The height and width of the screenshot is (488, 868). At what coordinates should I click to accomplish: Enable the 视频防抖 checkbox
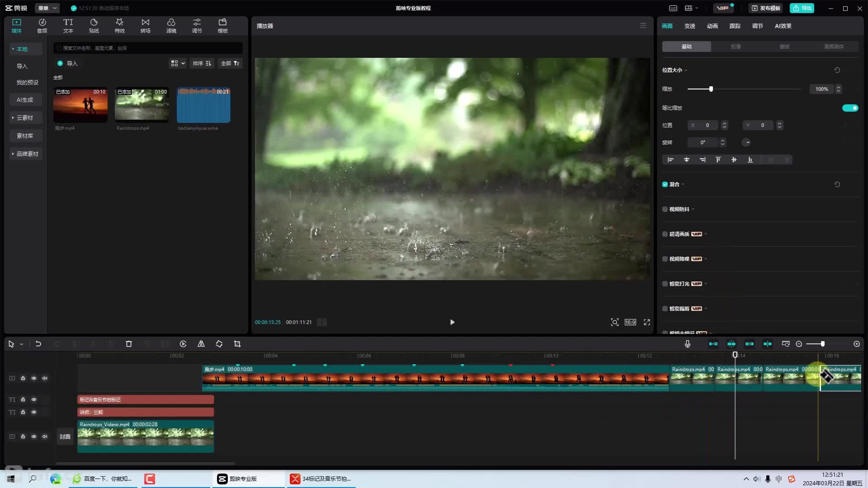click(665, 209)
